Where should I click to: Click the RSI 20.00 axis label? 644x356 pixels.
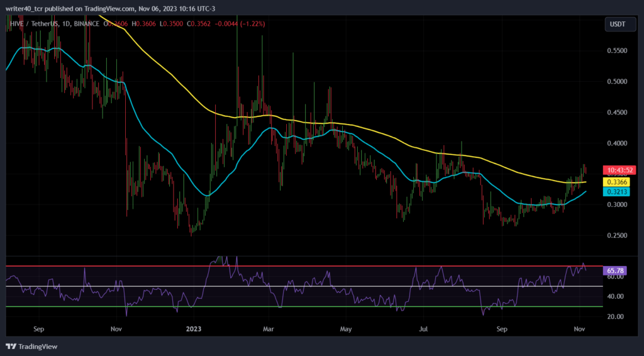tap(615, 316)
